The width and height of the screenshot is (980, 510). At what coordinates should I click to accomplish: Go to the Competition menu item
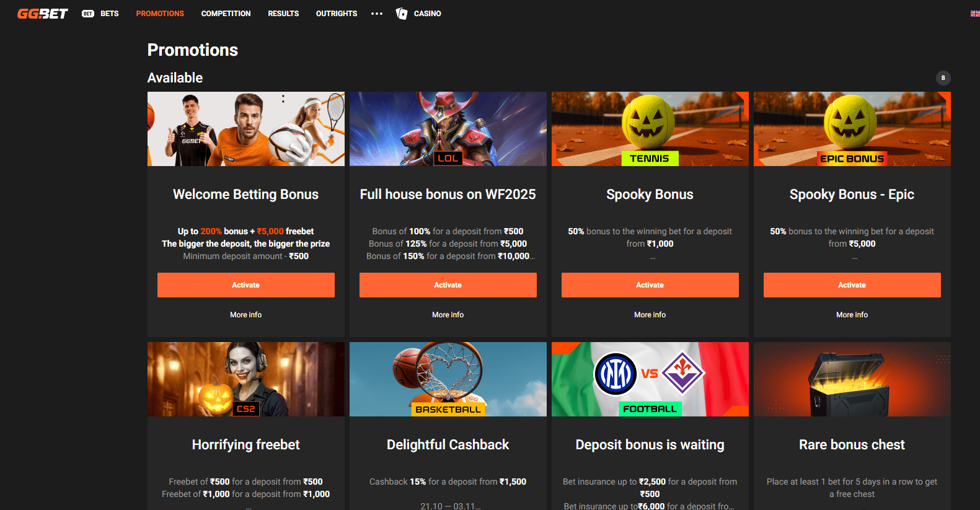(226, 14)
